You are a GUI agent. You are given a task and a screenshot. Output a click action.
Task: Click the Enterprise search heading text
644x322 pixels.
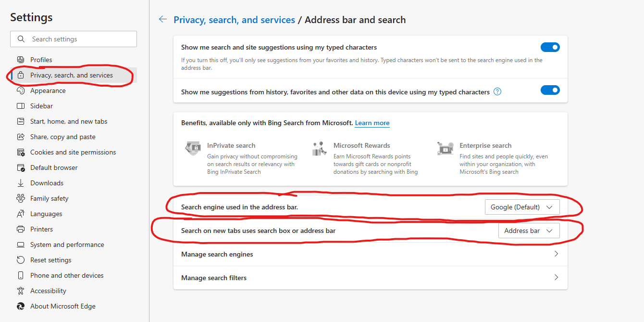[x=485, y=145]
